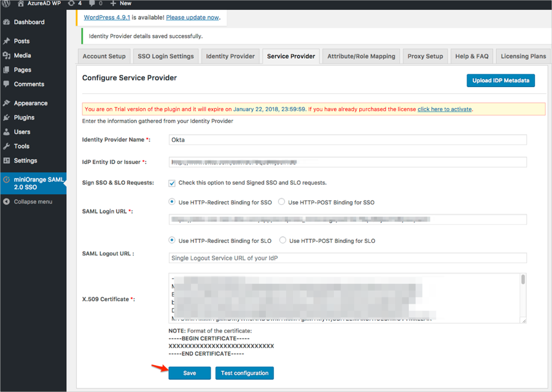Open the updates icon in admin bar
552x392 pixels.
tap(71, 4)
